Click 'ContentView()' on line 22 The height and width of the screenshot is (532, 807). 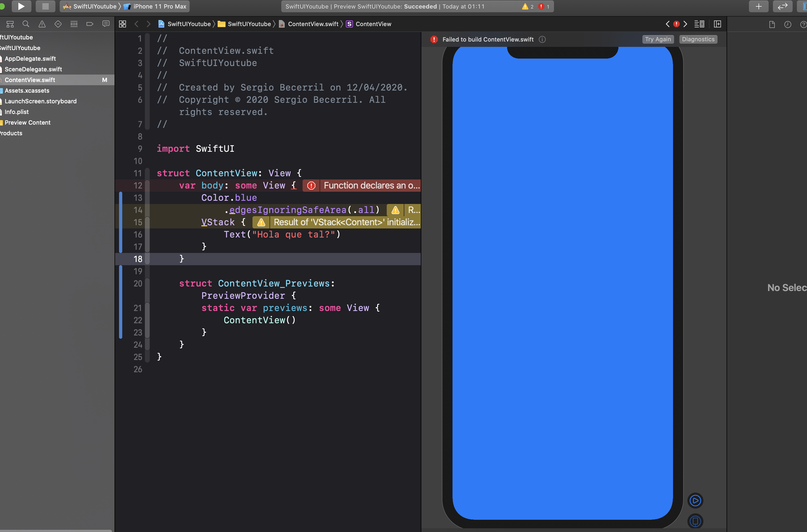click(260, 320)
